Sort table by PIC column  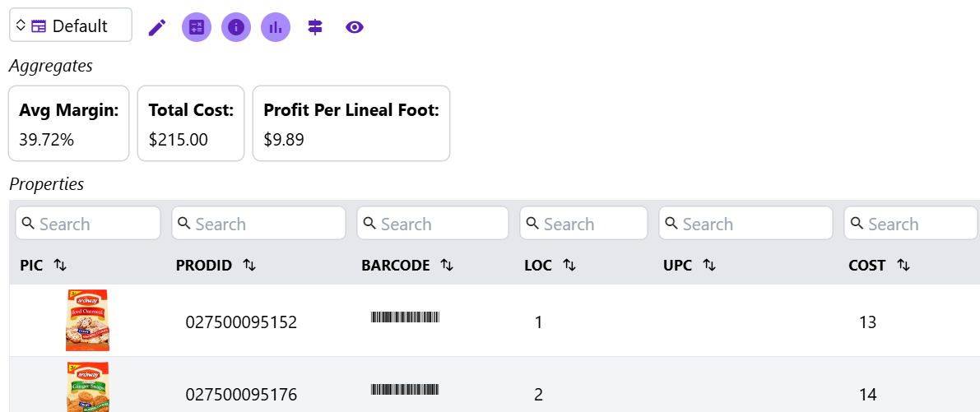coord(60,265)
